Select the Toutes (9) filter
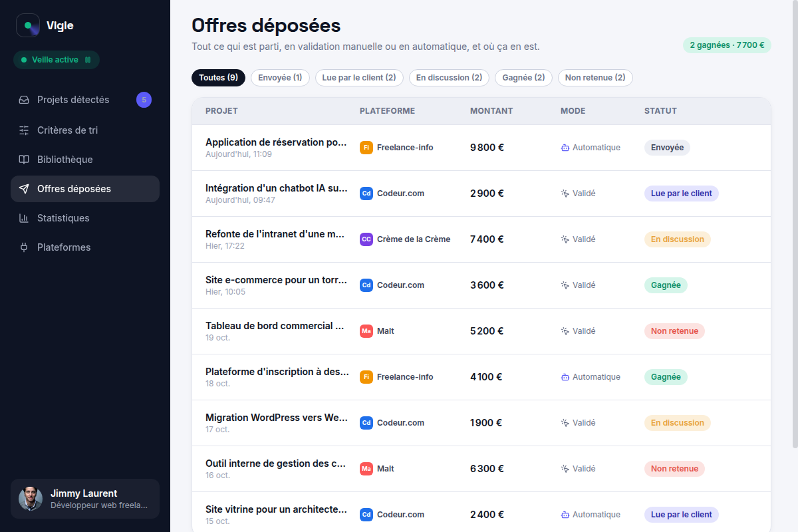 click(218, 78)
